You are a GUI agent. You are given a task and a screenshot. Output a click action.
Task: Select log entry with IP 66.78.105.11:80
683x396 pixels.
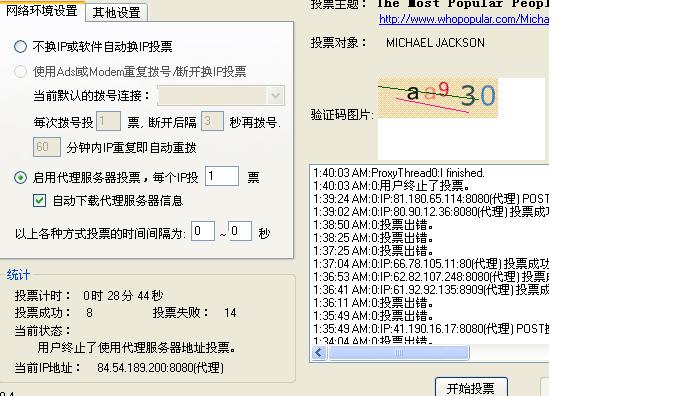[x=431, y=264]
